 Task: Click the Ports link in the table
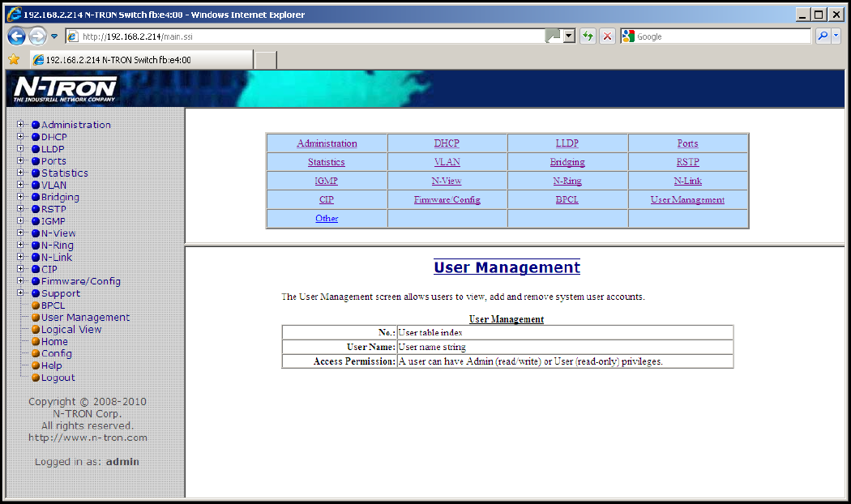tap(687, 143)
